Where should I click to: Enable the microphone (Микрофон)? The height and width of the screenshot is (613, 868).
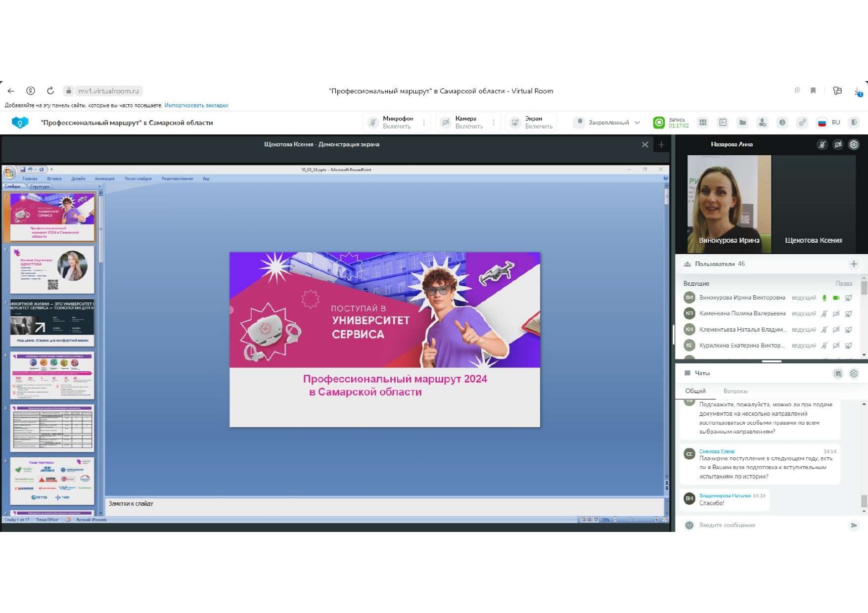391,123
